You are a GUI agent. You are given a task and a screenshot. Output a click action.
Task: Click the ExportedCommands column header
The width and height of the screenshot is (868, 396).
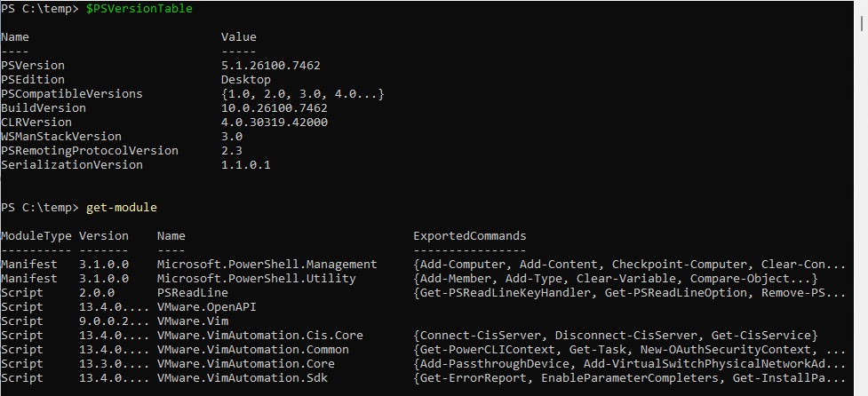[x=470, y=236]
